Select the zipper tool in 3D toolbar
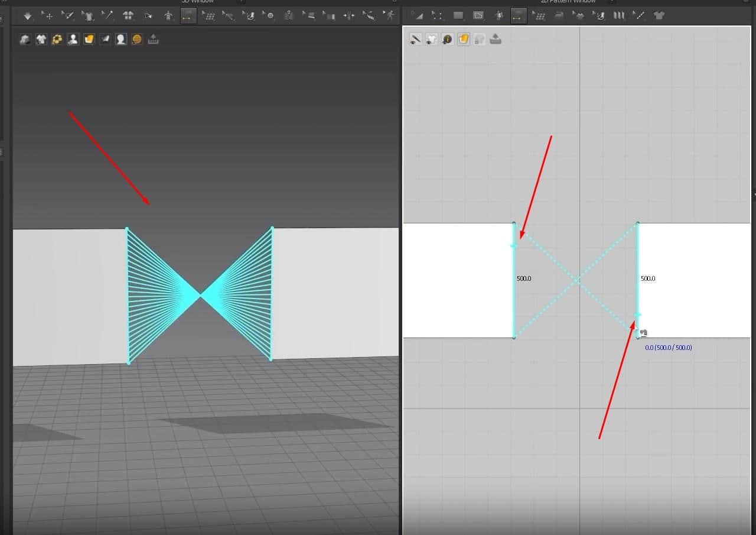756x535 pixels. point(289,16)
